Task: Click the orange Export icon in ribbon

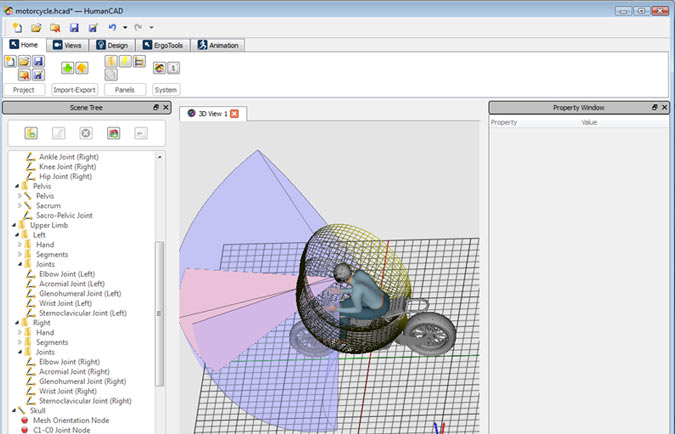Action: [x=82, y=68]
